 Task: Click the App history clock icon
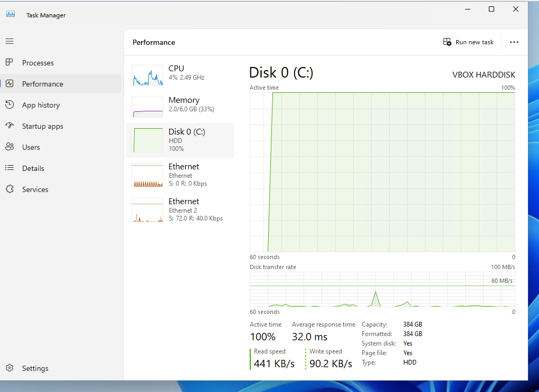coord(10,105)
